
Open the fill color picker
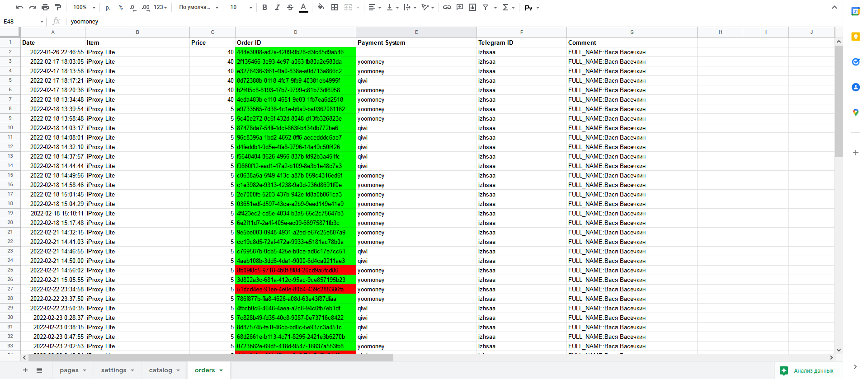tap(321, 7)
